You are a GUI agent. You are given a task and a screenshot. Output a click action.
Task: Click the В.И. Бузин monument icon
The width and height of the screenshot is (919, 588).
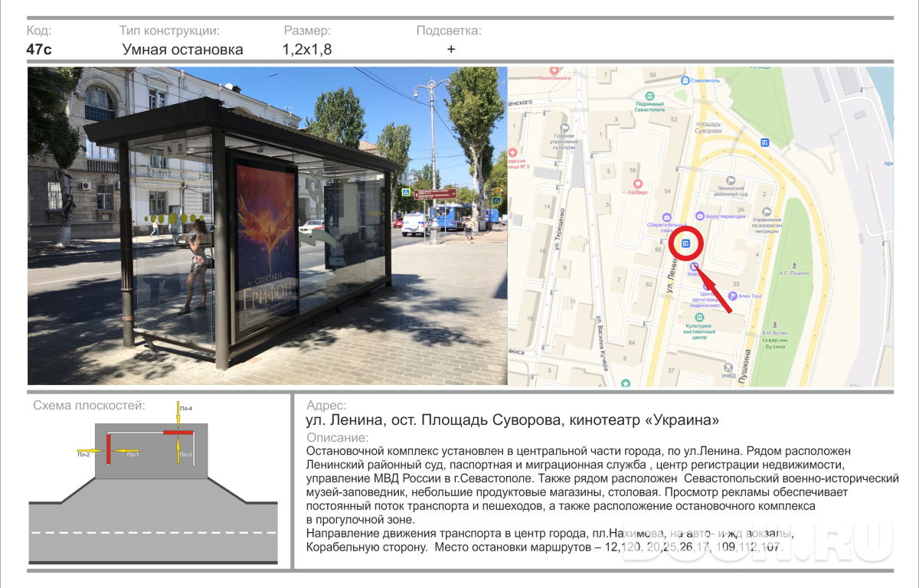tap(775, 325)
